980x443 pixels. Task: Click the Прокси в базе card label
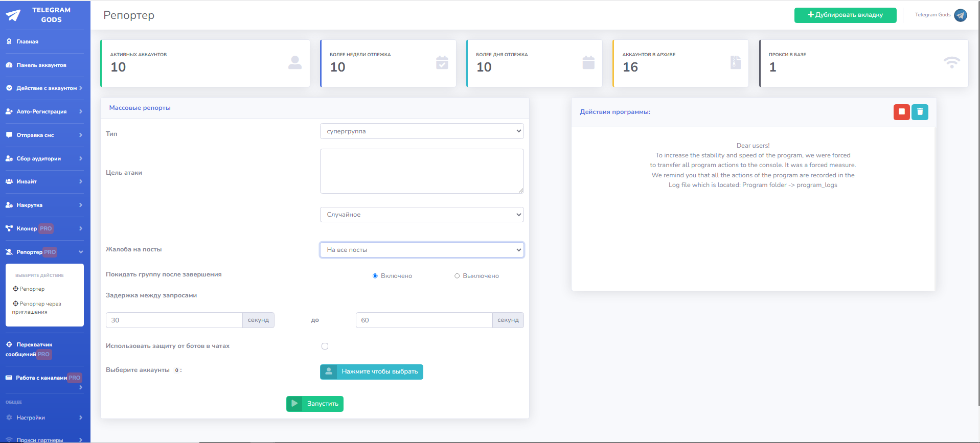pyautogui.click(x=787, y=55)
